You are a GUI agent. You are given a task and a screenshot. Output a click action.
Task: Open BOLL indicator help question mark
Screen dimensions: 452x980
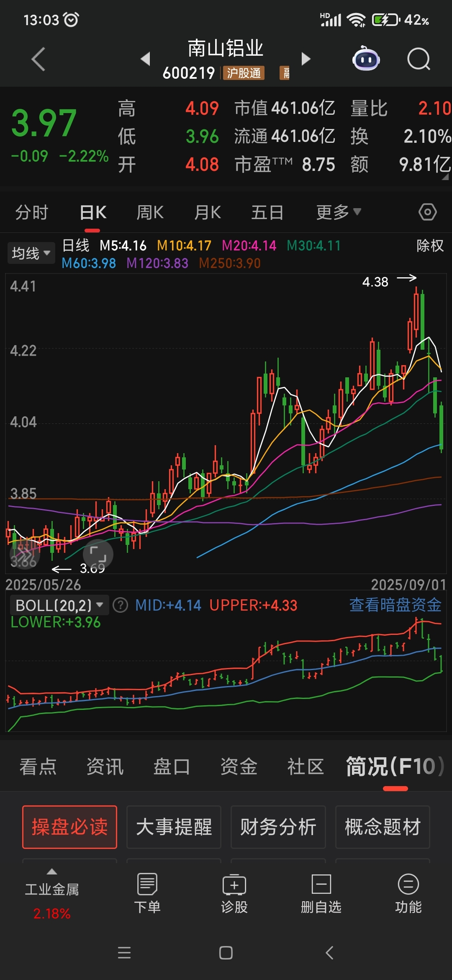121,605
